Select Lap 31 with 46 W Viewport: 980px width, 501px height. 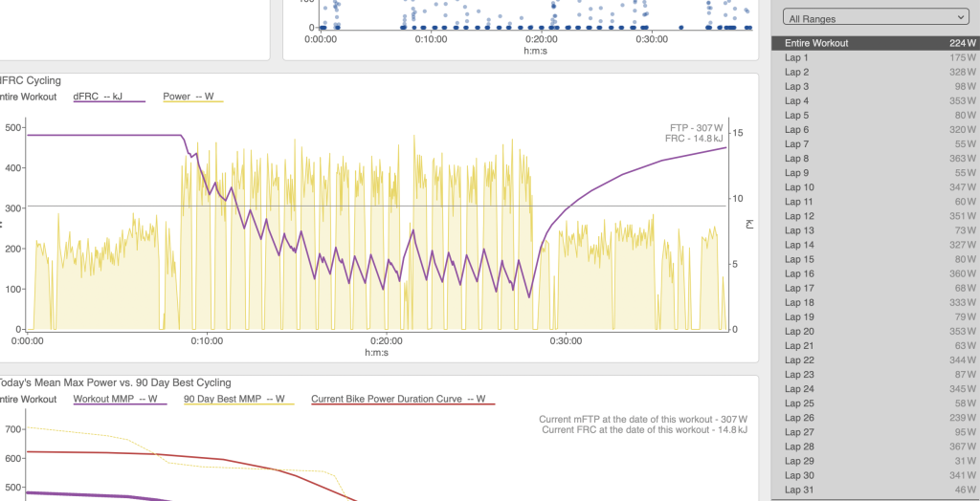(875, 490)
